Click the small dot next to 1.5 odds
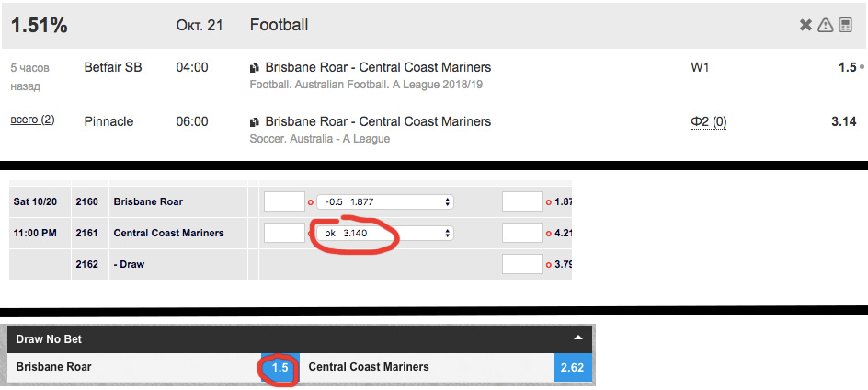This screenshot has height=390, width=868. coord(862,67)
